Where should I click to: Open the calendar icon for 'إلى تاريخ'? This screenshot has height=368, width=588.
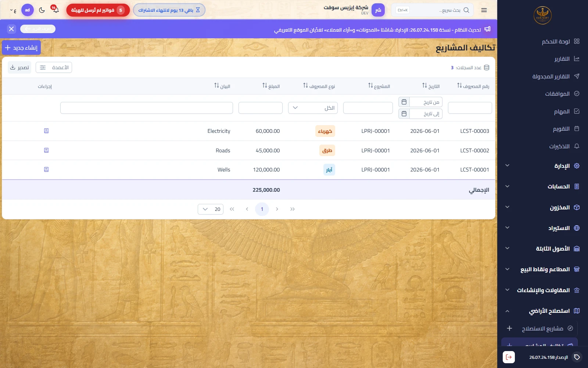[x=404, y=114]
